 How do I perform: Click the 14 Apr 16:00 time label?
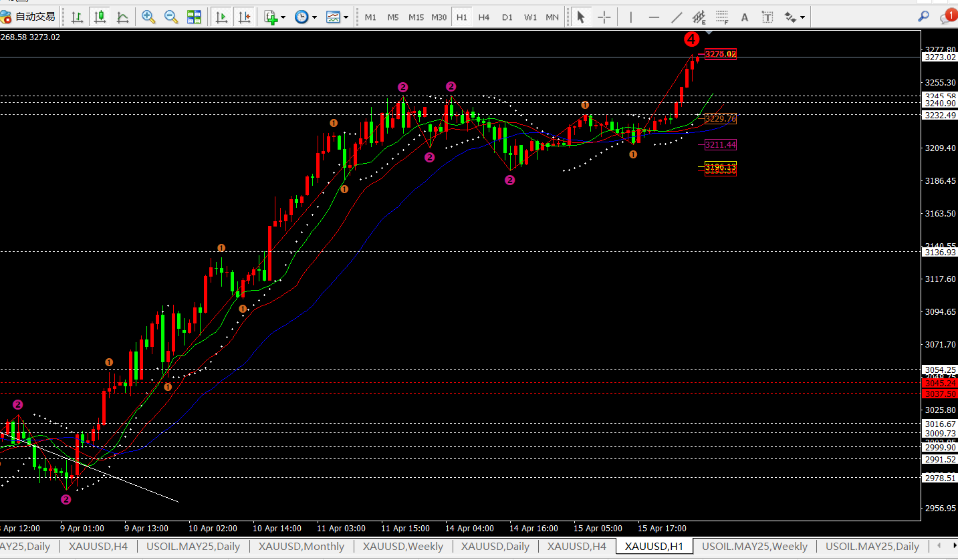point(533,529)
